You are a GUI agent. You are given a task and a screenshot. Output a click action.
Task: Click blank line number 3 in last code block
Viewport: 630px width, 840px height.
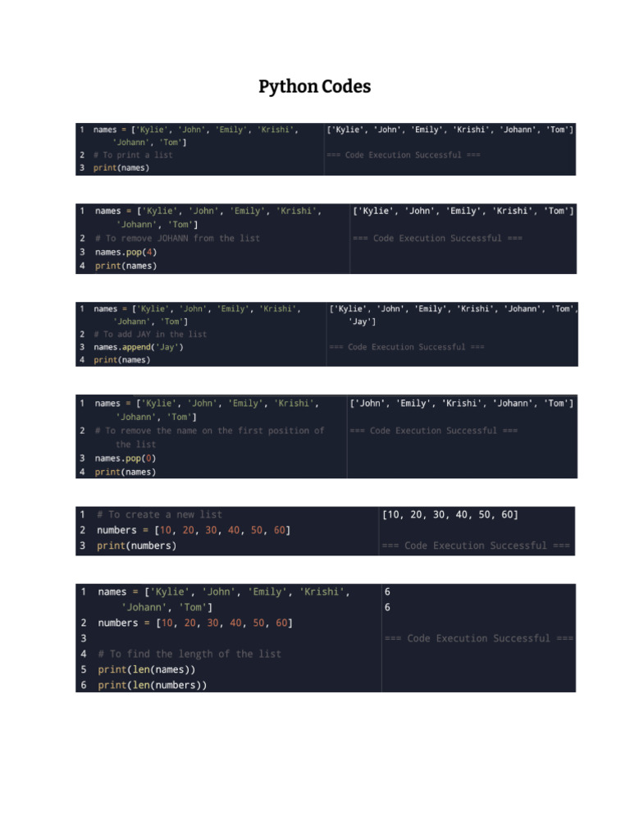point(84,638)
